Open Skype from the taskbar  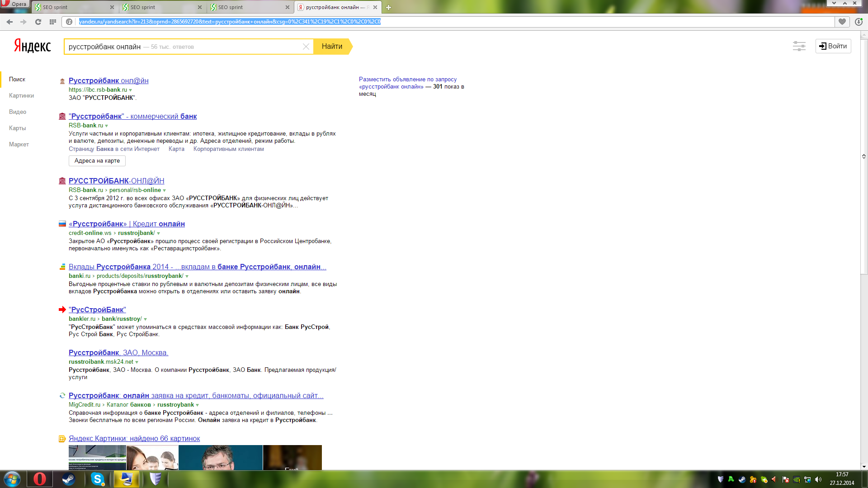click(98, 479)
